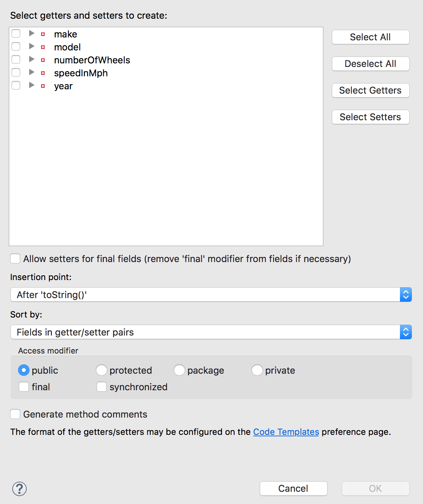
Task: Select the private access modifier
Action: [257, 370]
